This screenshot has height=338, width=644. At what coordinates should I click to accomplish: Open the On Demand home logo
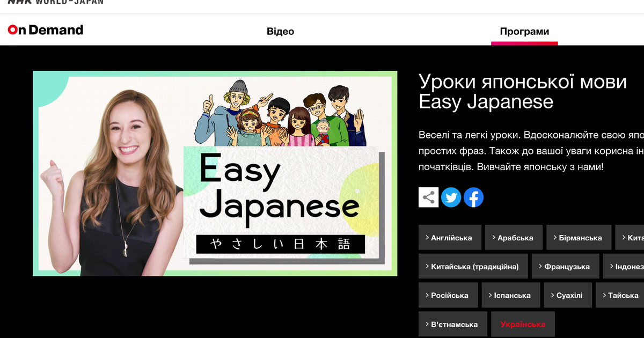coord(46,30)
